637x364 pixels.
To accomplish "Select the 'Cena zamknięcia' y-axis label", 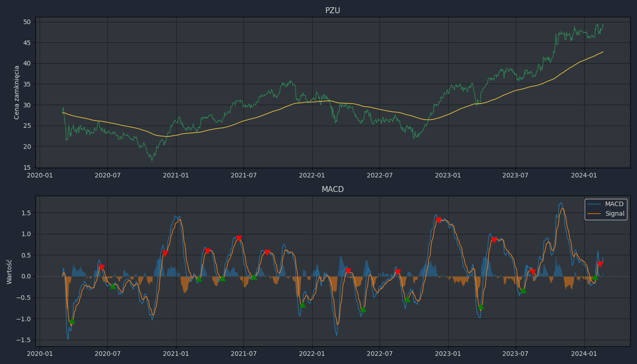I will click(17, 92).
